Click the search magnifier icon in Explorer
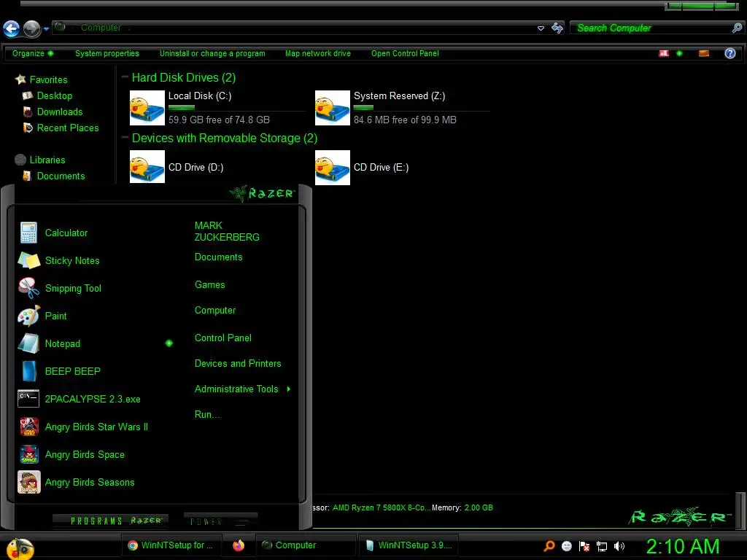 coord(737,28)
